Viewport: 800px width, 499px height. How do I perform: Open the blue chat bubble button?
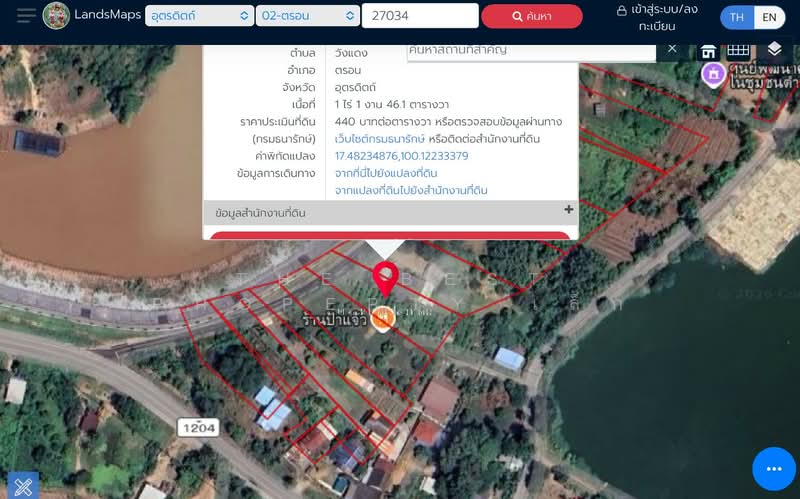pos(774,468)
